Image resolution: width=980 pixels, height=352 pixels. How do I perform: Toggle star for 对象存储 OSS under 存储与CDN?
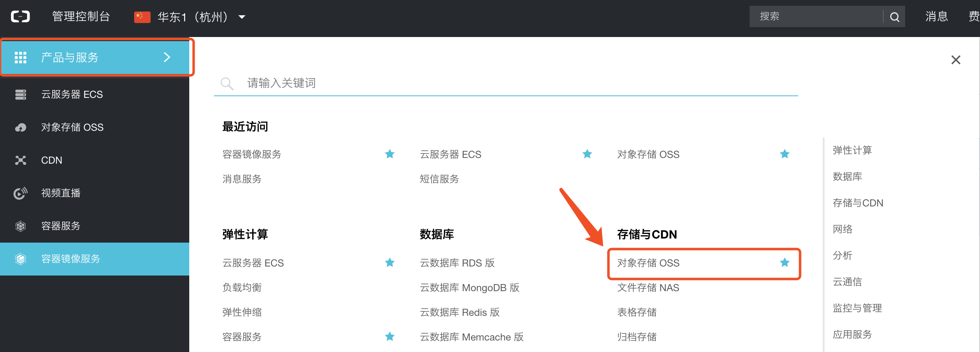click(785, 263)
